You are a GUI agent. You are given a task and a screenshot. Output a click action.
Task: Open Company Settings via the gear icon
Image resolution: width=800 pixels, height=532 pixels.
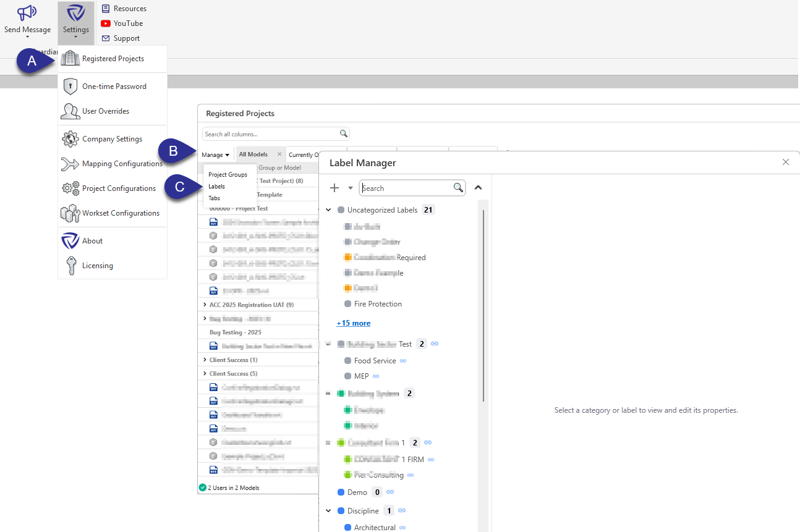point(70,138)
